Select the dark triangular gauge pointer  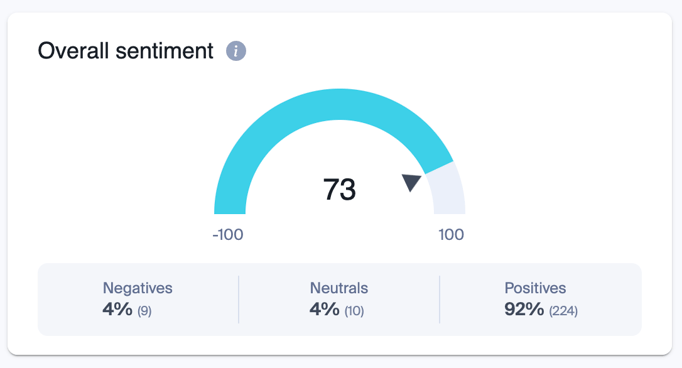coord(411,182)
